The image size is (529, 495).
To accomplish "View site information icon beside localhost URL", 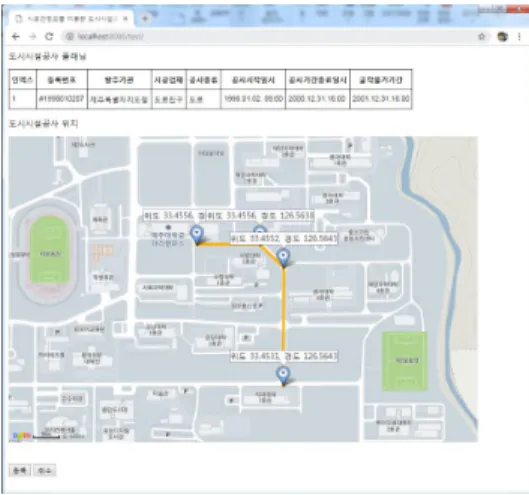I will pos(69,36).
